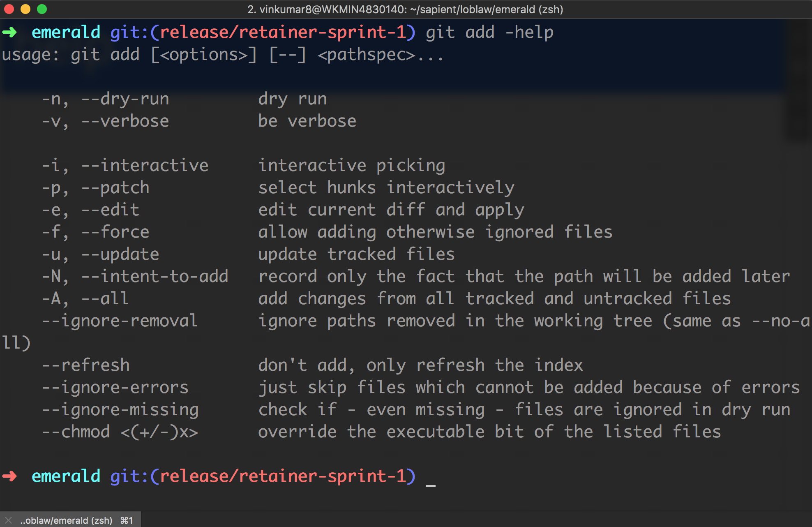The height and width of the screenshot is (527, 812).
Task: Click the green prompt arrow on first line
Action: point(10,32)
